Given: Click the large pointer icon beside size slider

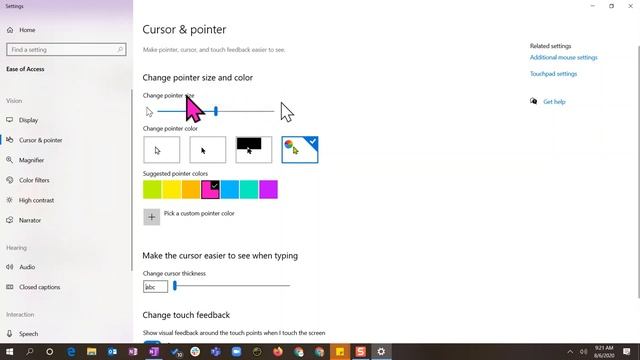Looking at the screenshot, I should click(287, 112).
